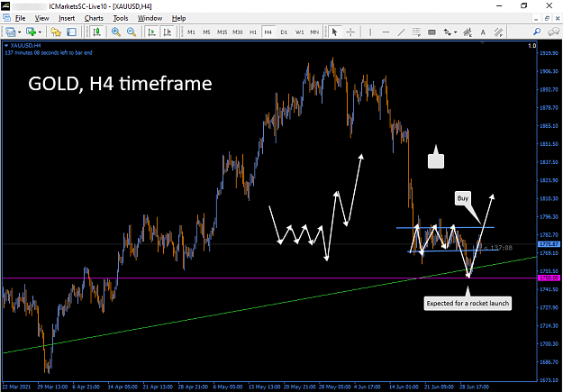Zoom out the chart with magnifier minus
Image resolution: width=563 pixels, height=392 pixels.
132,32
